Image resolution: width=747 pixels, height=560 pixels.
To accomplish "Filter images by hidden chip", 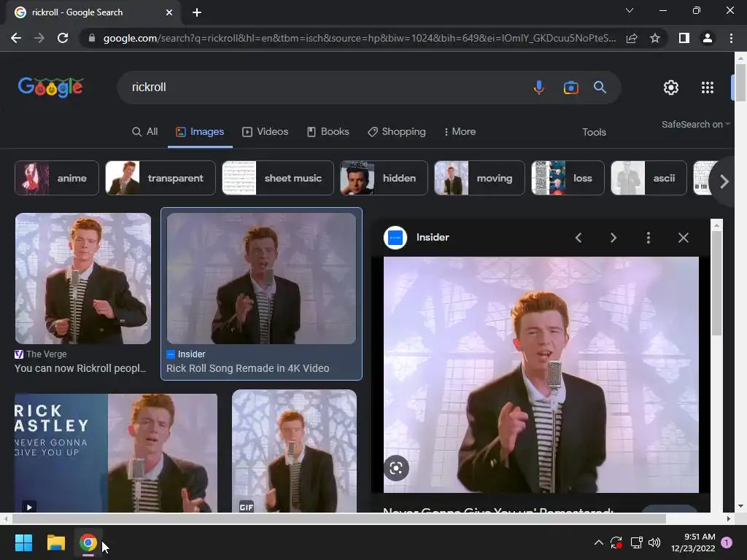I will tap(384, 178).
